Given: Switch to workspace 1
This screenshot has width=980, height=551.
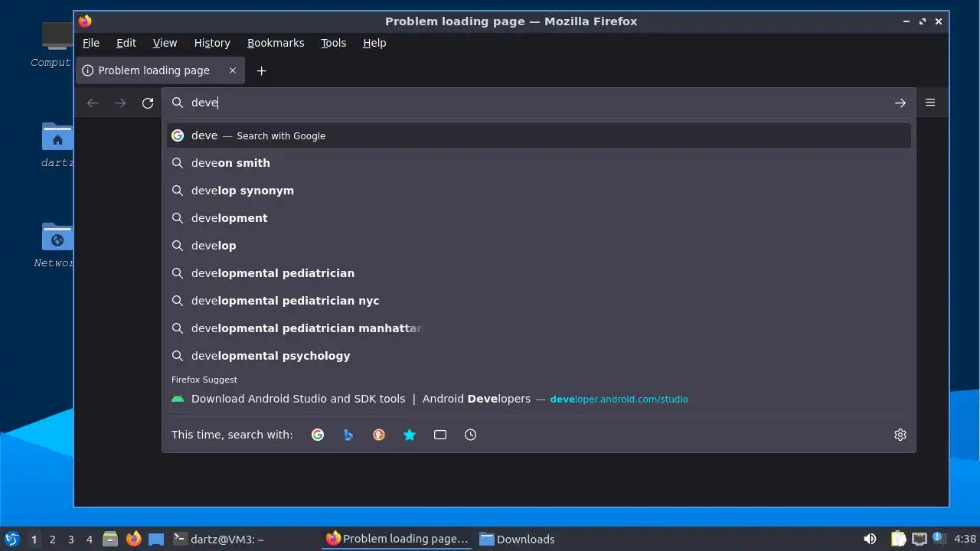Looking at the screenshot, I should pos(34,540).
